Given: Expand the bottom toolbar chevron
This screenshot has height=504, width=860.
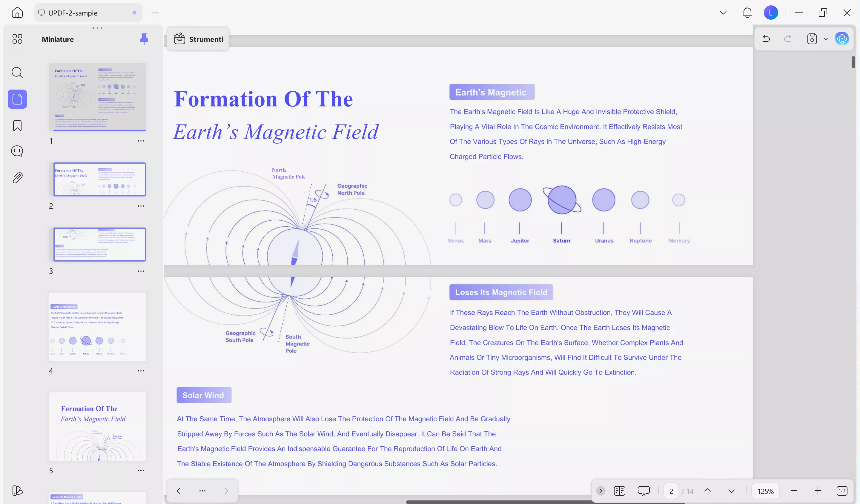Looking at the screenshot, I should click(601, 491).
